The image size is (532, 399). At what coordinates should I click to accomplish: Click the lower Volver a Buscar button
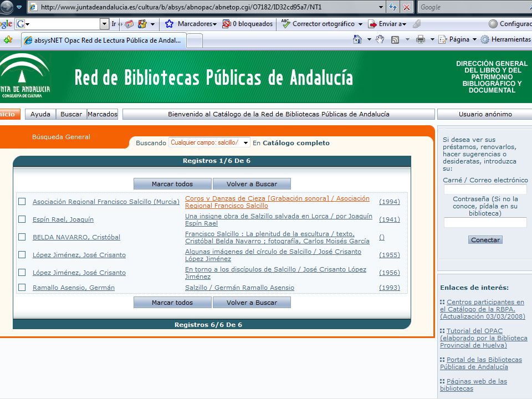point(252,303)
